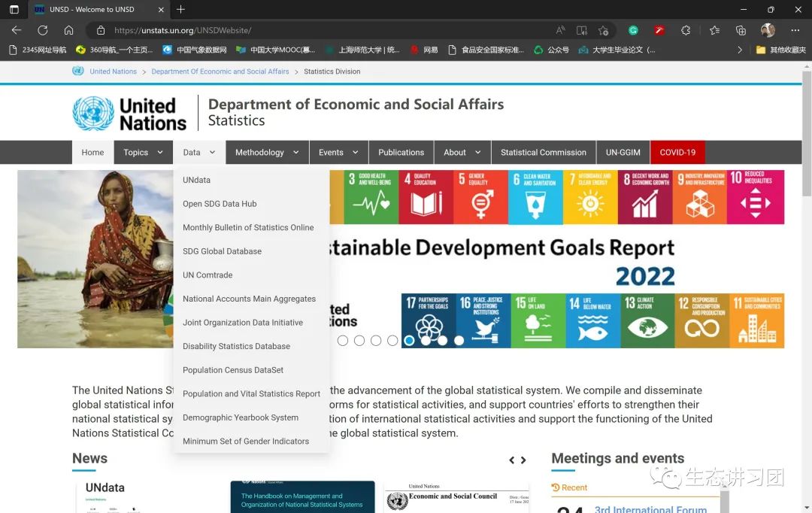Select the first carousel slide indicator dot
Screen dimensions: 812x513
point(342,341)
